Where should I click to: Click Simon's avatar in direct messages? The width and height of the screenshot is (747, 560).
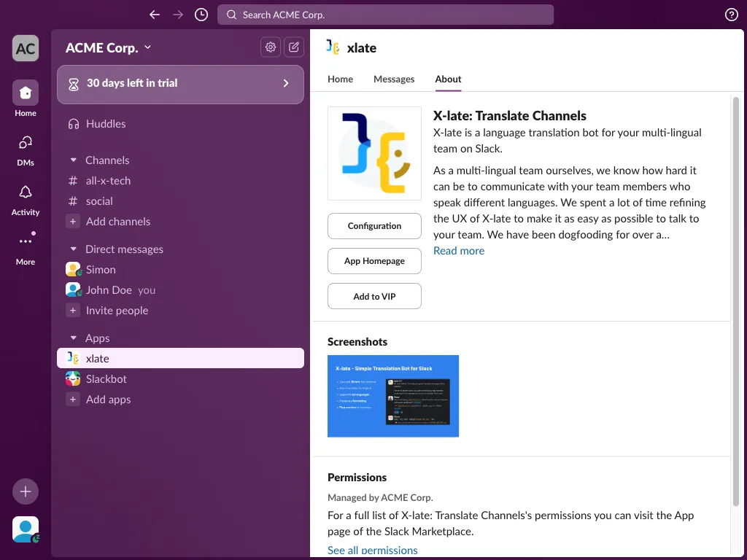73,270
